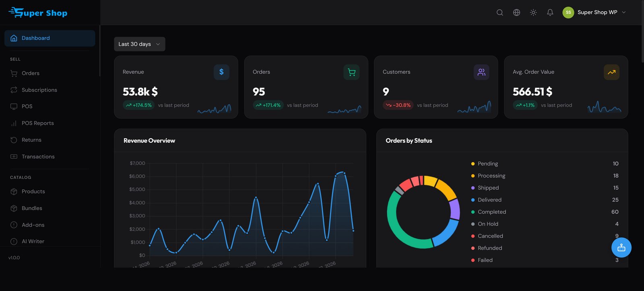Click the +174.5% revenue change badge
644x291 pixels.
pos(138,105)
